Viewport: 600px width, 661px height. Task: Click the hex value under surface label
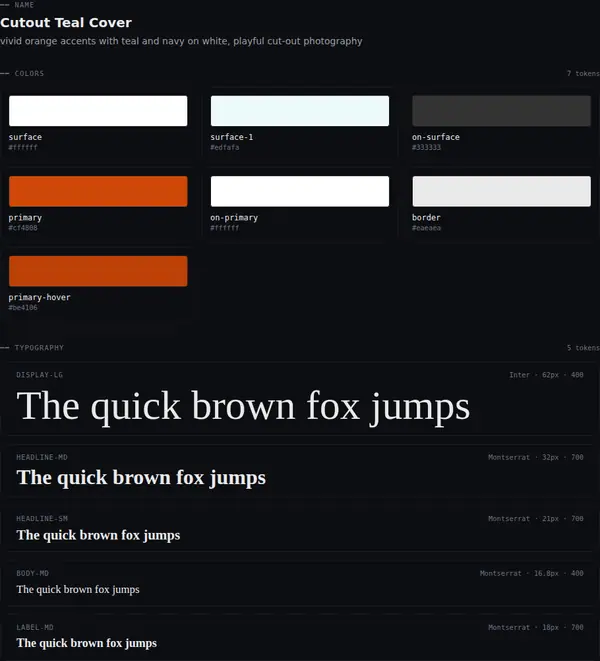[23, 148]
